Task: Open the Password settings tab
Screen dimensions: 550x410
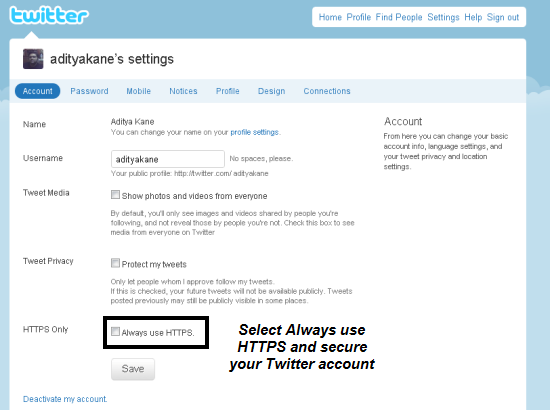Action: click(x=89, y=91)
